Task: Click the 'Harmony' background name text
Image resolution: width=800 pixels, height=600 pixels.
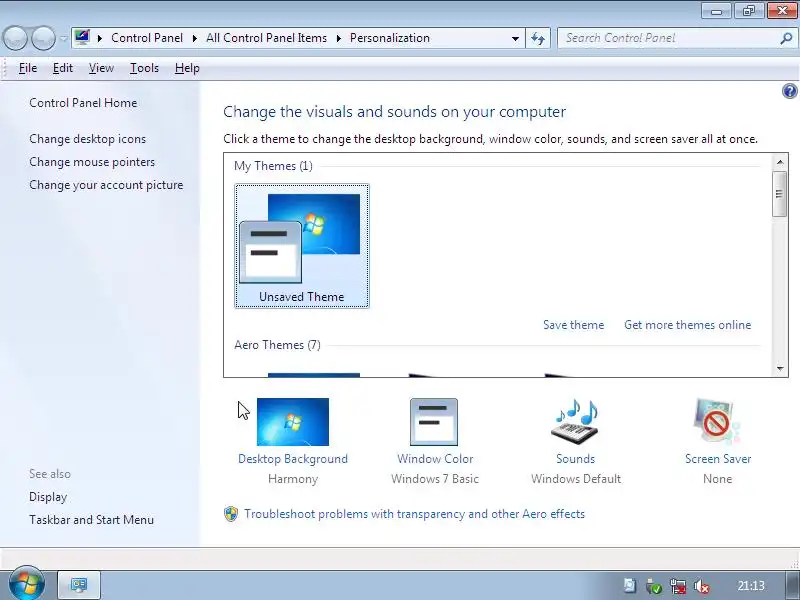Action: 293,479
